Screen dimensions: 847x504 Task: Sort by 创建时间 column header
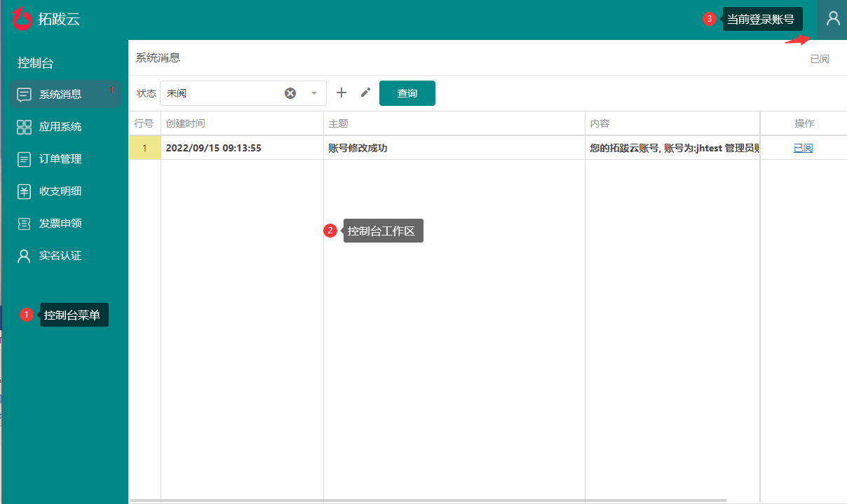coord(186,123)
